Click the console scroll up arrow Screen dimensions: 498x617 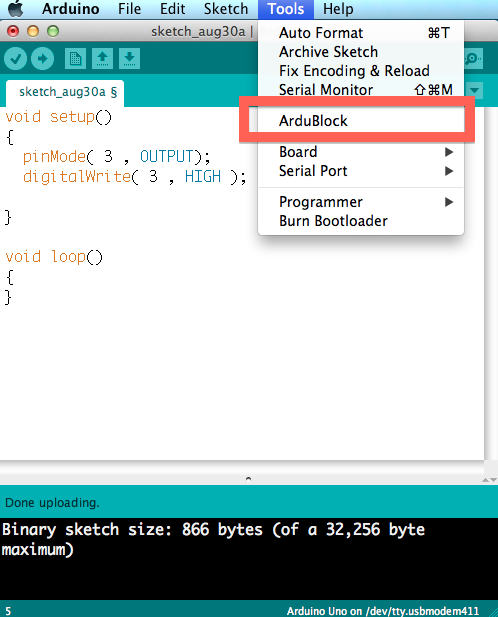point(486,480)
